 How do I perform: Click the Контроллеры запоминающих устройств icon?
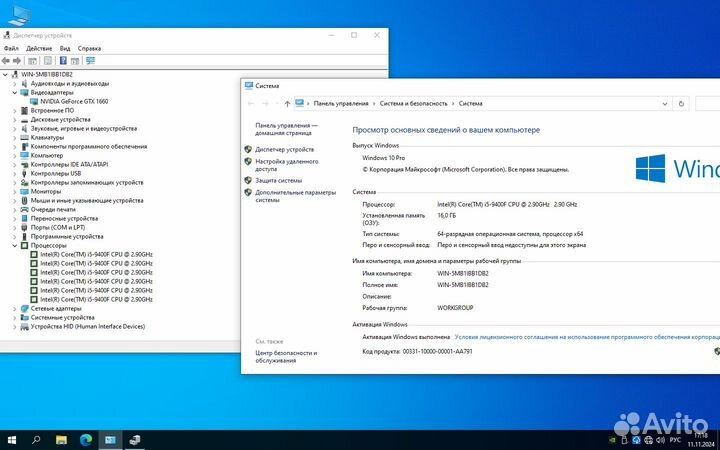[24, 182]
